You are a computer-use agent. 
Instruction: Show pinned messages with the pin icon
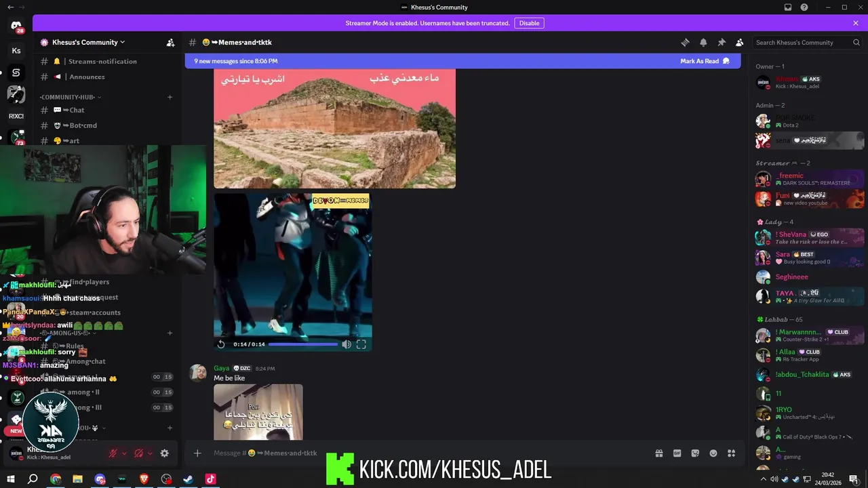(722, 42)
